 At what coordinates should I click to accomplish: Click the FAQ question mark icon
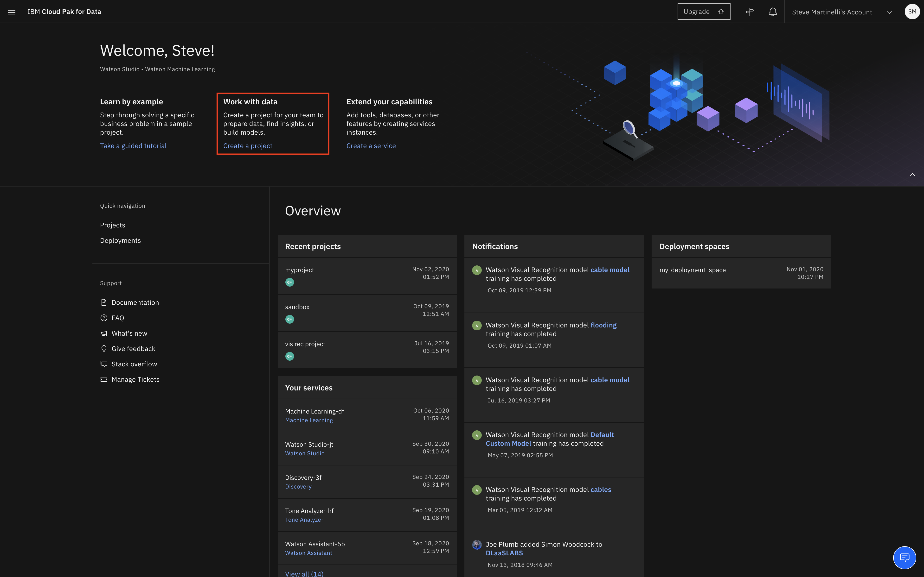[x=104, y=318]
